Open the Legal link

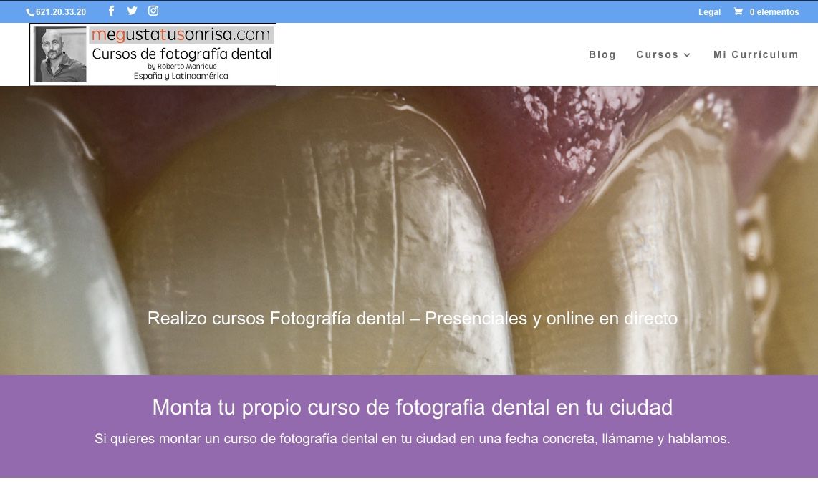pyautogui.click(x=710, y=12)
